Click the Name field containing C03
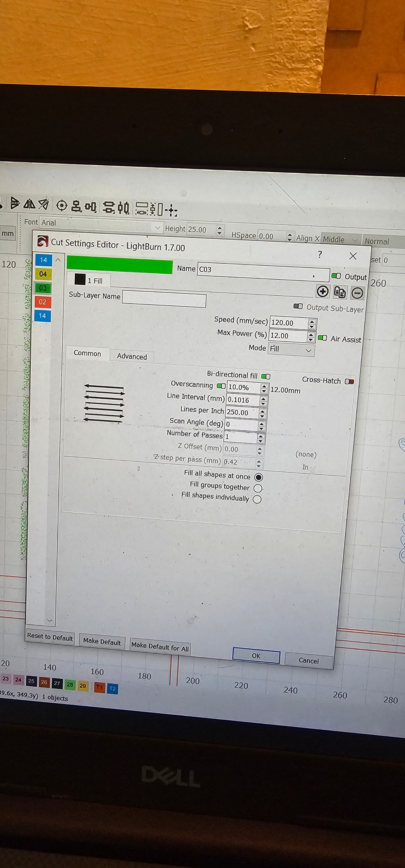405x868 pixels. [263, 272]
